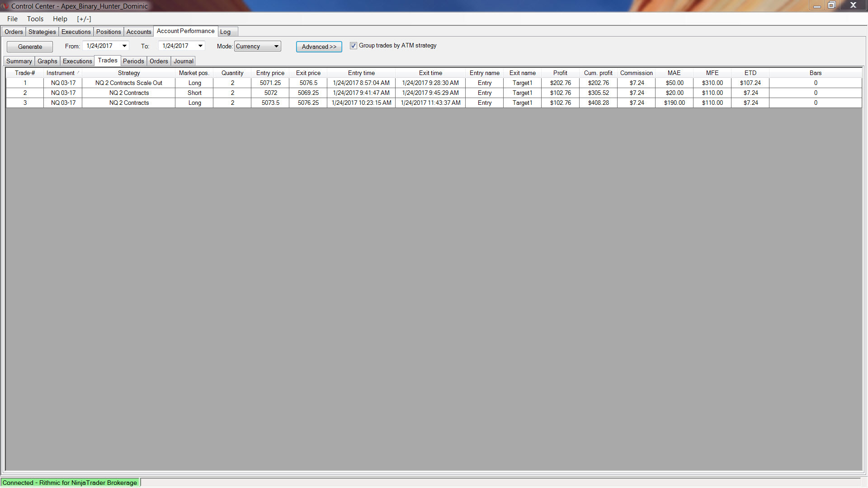Screen dimensions: 868x488
Task: Click the Advanced >> button
Action: click(x=319, y=47)
